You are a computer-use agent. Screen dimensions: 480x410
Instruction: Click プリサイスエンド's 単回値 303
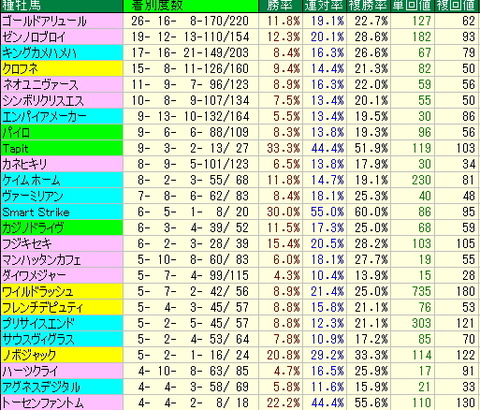click(x=421, y=324)
